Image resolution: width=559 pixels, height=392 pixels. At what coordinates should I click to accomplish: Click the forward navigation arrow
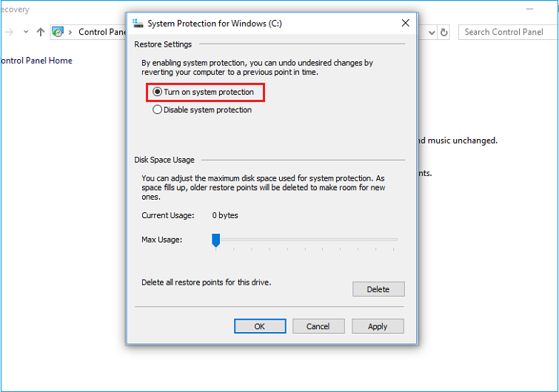9,32
